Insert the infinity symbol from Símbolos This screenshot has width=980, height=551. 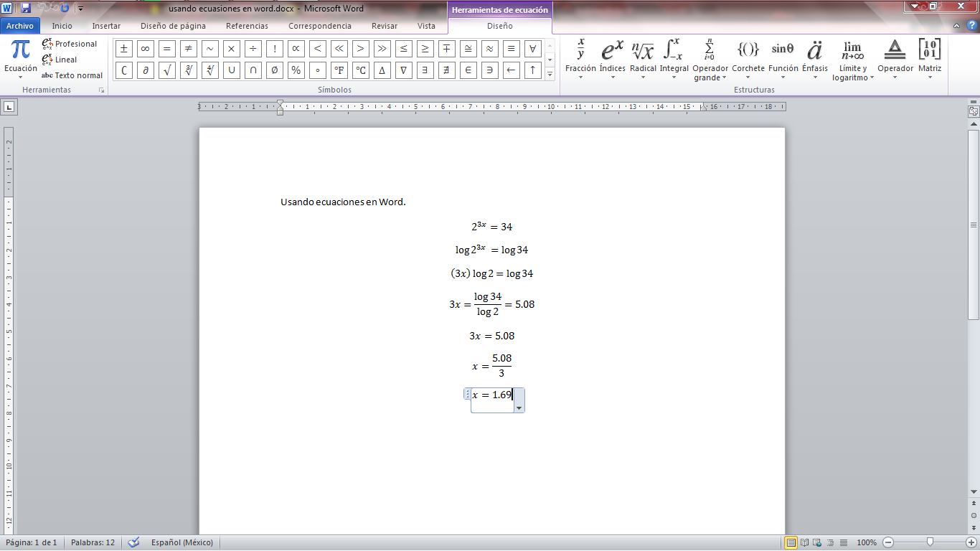(x=145, y=49)
